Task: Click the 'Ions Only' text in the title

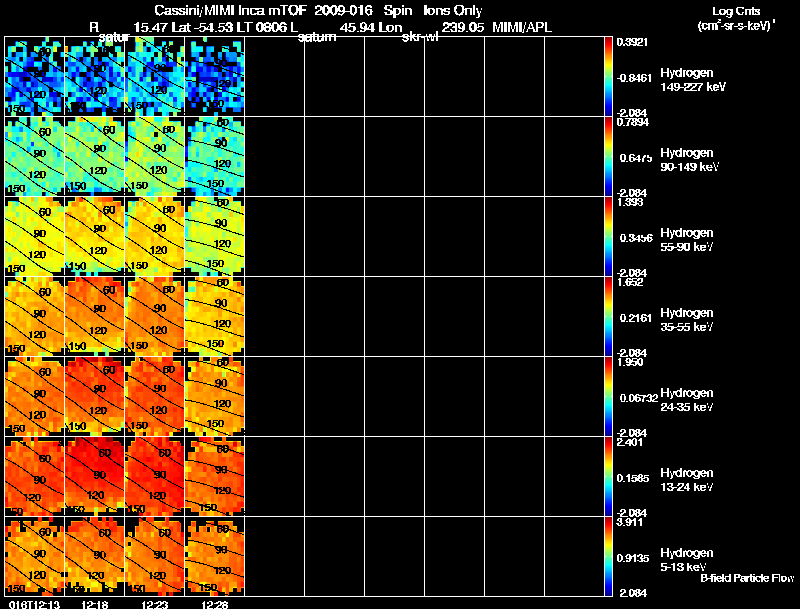Action: pos(453,11)
